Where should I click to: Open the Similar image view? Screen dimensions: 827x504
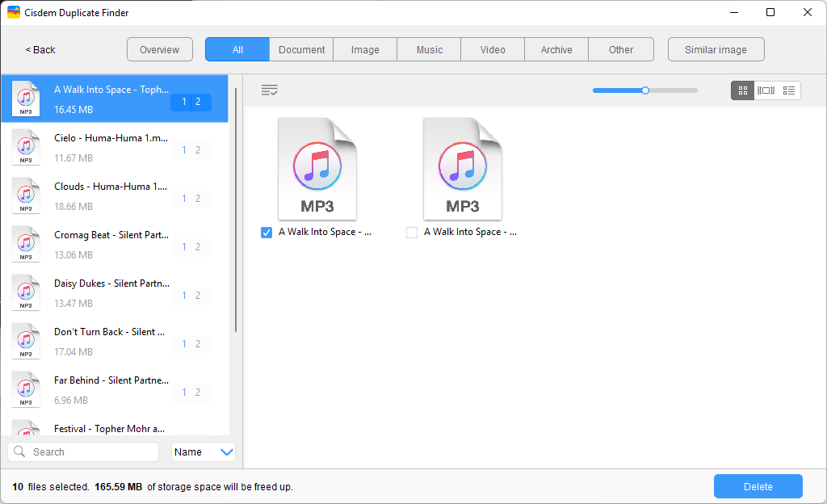716,49
